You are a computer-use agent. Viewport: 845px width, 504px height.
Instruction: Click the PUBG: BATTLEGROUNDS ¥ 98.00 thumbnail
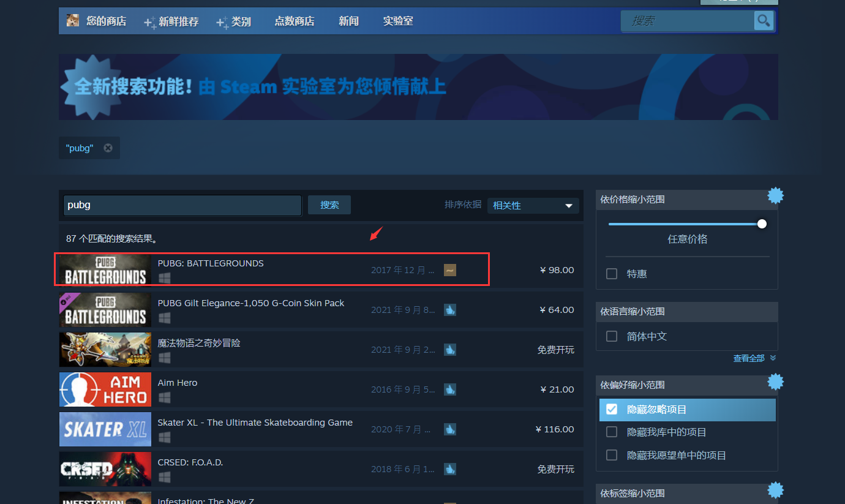click(105, 270)
